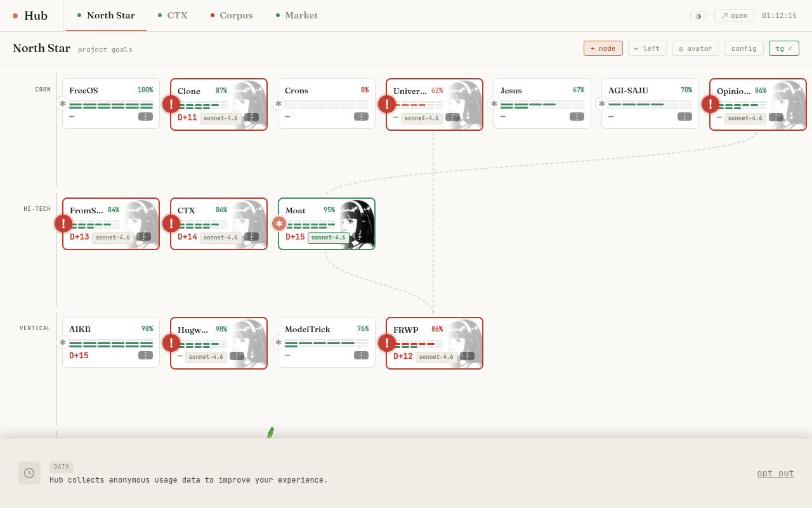Open the more-options menu on Crons card
Screen dimensions: 812x508
pyautogui.click(x=361, y=117)
